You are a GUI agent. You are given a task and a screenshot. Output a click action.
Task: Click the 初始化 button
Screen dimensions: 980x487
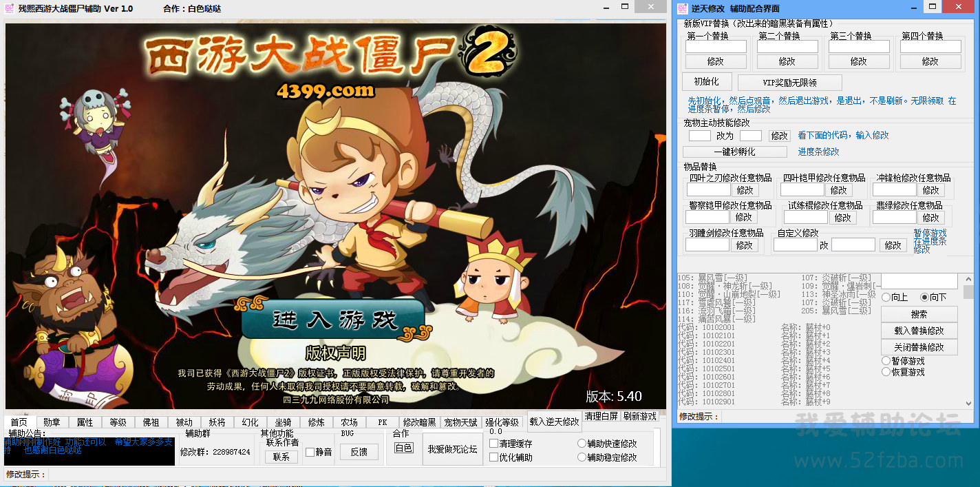707,82
